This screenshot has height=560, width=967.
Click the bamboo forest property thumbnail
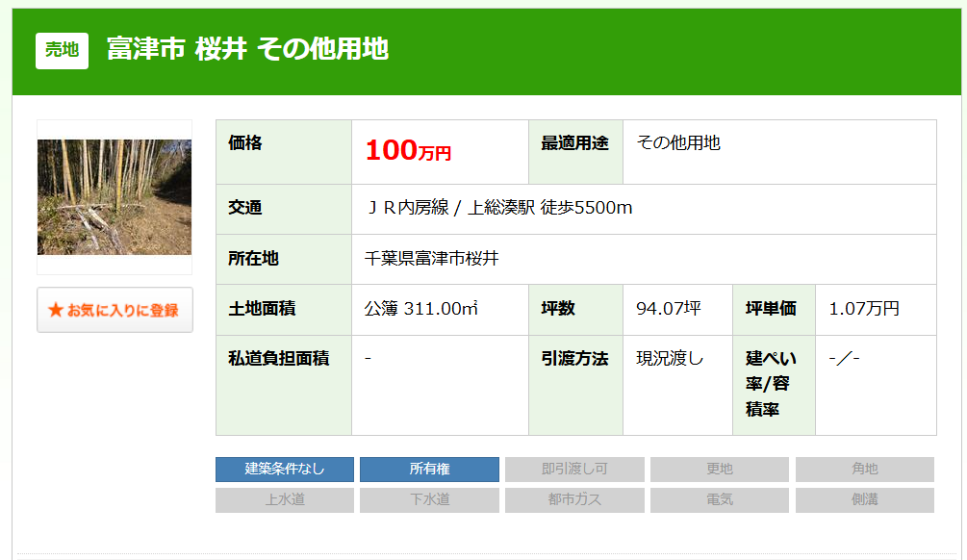tap(114, 196)
